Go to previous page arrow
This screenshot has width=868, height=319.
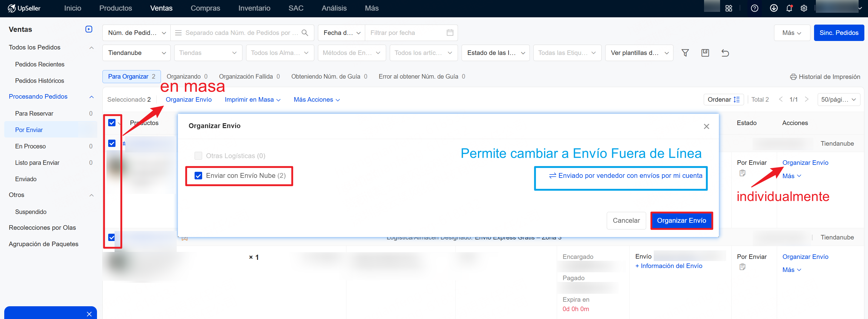pos(780,99)
